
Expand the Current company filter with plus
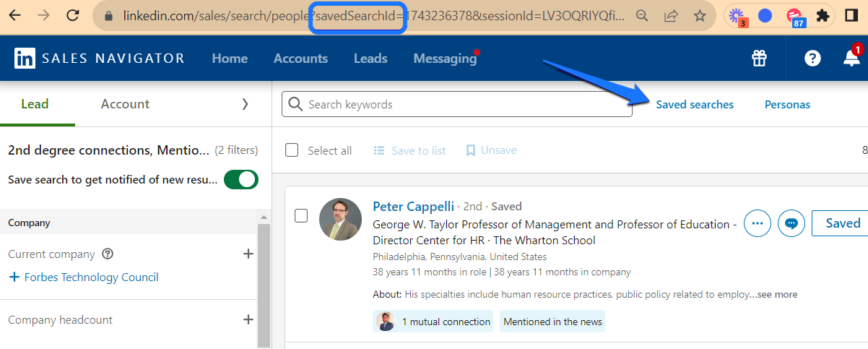[248, 254]
